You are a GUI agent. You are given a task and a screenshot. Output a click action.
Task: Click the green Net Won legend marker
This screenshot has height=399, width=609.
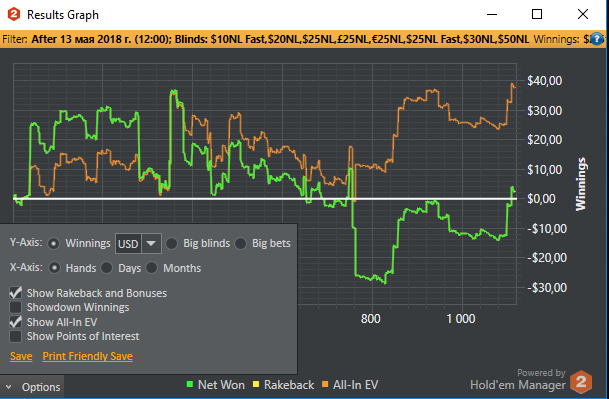click(x=190, y=385)
